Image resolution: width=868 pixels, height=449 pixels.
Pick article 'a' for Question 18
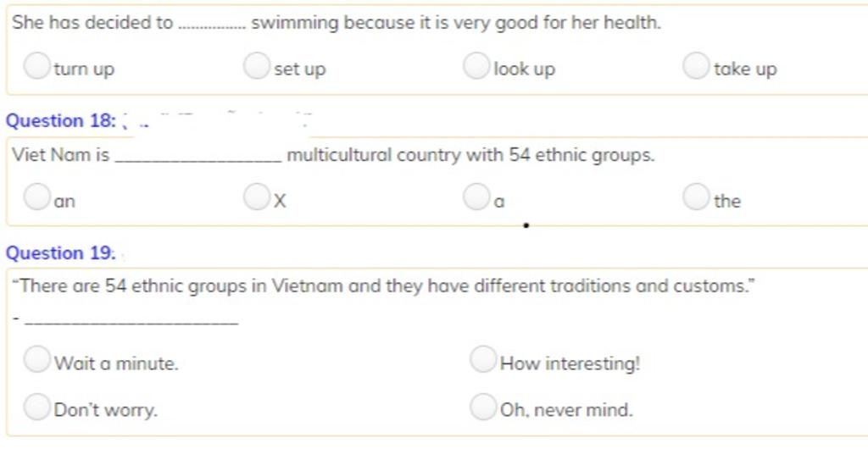pos(476,197)
